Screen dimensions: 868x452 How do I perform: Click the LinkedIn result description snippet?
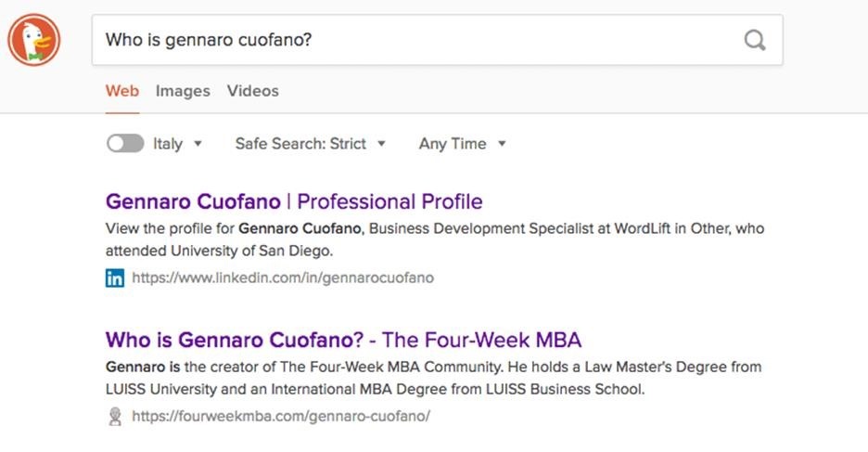pyautogui.click(x=434, y=239)
